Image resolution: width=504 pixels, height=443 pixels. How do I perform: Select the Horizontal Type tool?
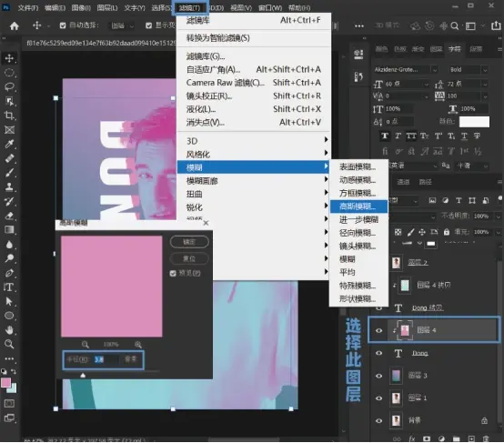coord(9,287)
